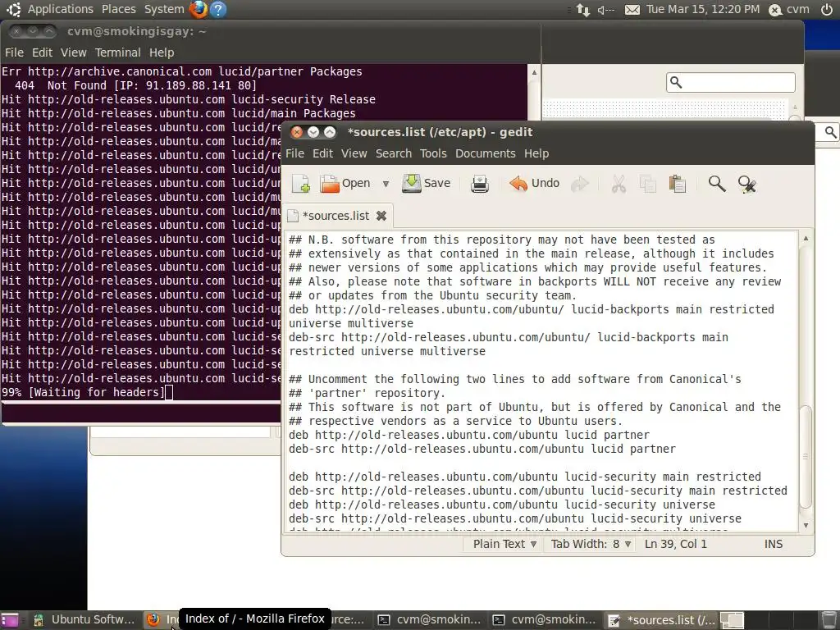Click terminal text '99% [Waiting for headers]'
840x630 pixels.
coord(83,392)
